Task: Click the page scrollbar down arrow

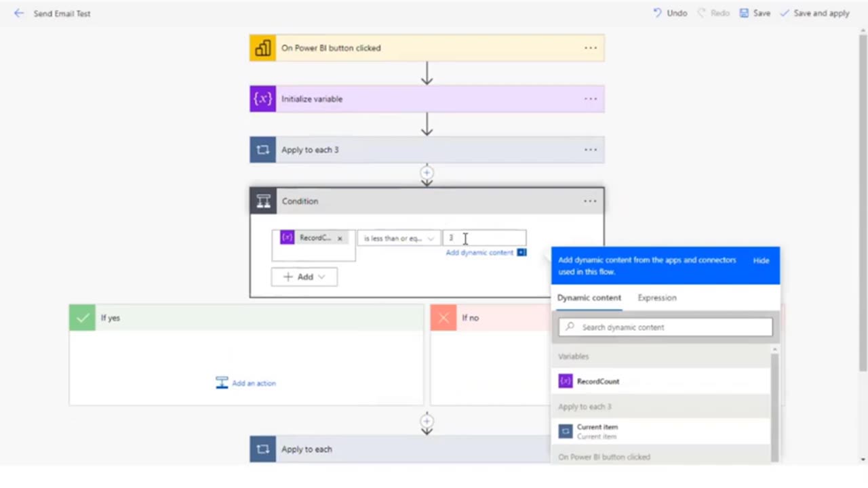Action: pyautogui.click(x=863, y=460)
